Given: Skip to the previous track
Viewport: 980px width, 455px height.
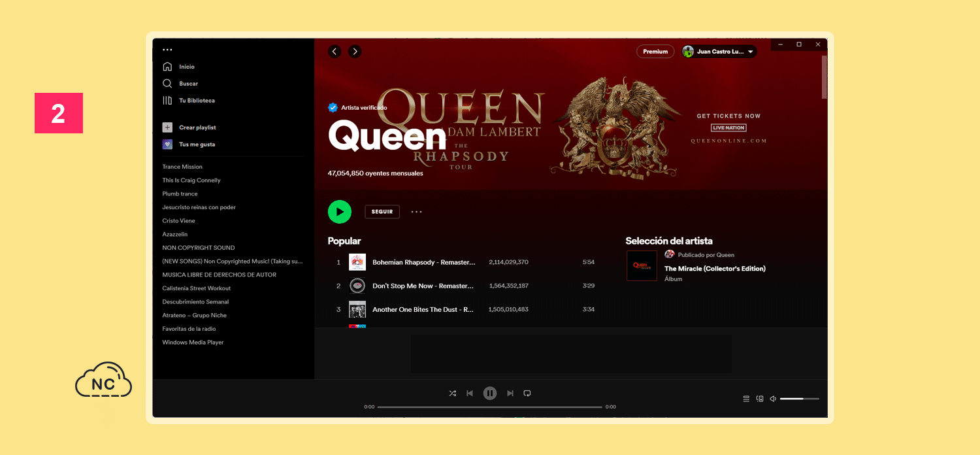Looking at the screenshot, I should pos(470,393).
